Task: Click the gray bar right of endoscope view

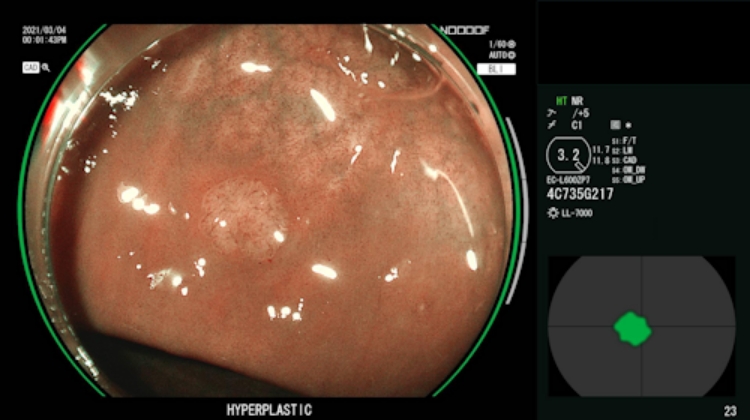Action: [514, 210]
